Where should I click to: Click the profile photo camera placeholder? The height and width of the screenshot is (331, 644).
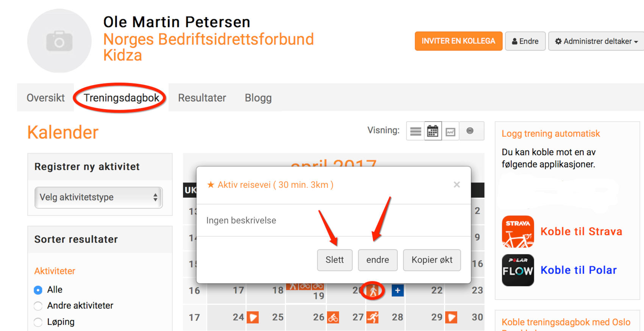point(59,41)
